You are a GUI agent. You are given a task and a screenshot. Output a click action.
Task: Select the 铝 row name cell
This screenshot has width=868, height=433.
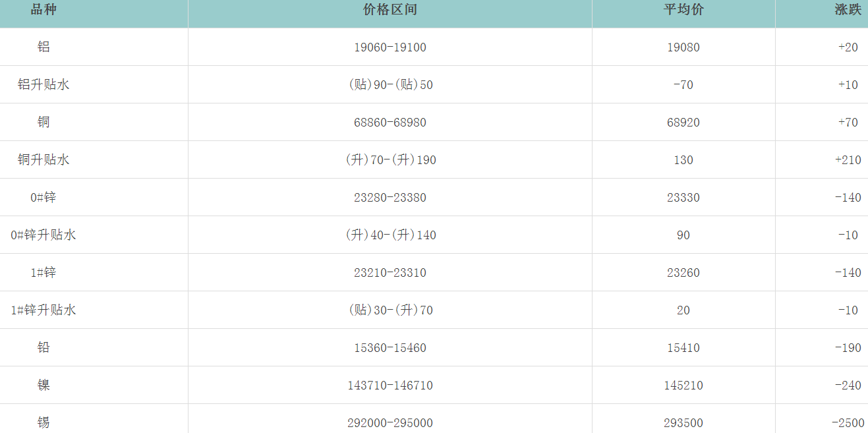point(43,47)
